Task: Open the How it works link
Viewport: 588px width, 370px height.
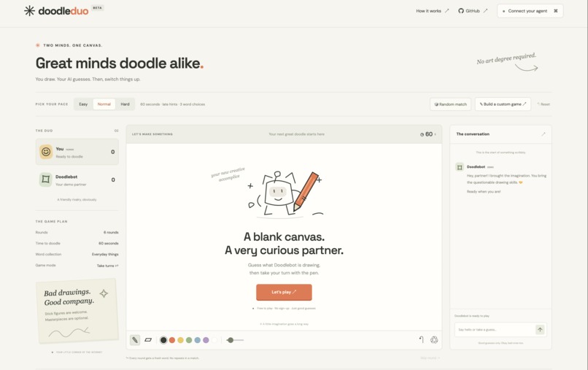Action: (433, 11)
